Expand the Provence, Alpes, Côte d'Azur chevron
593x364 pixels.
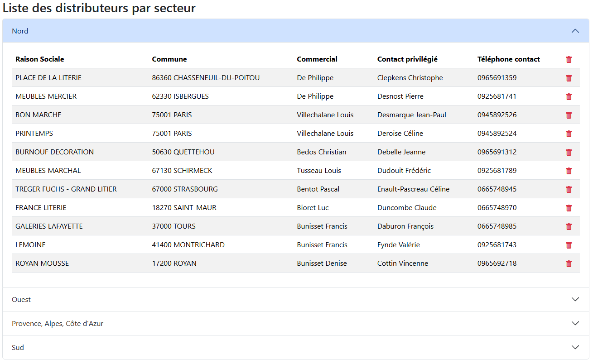coord(575,323)
